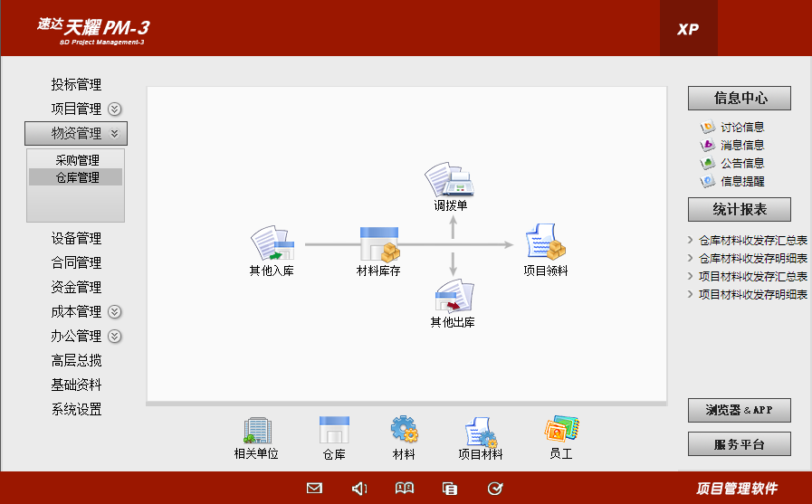Open the 材料 gear icon
812x504 pixels.
click(404, 430)
